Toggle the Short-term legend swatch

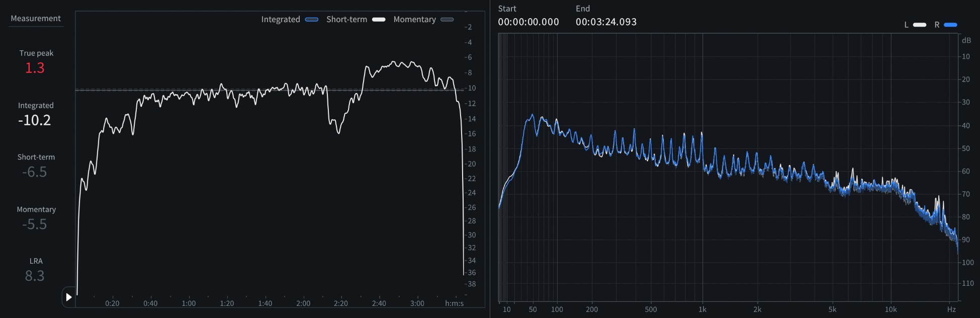coord(379,20)
